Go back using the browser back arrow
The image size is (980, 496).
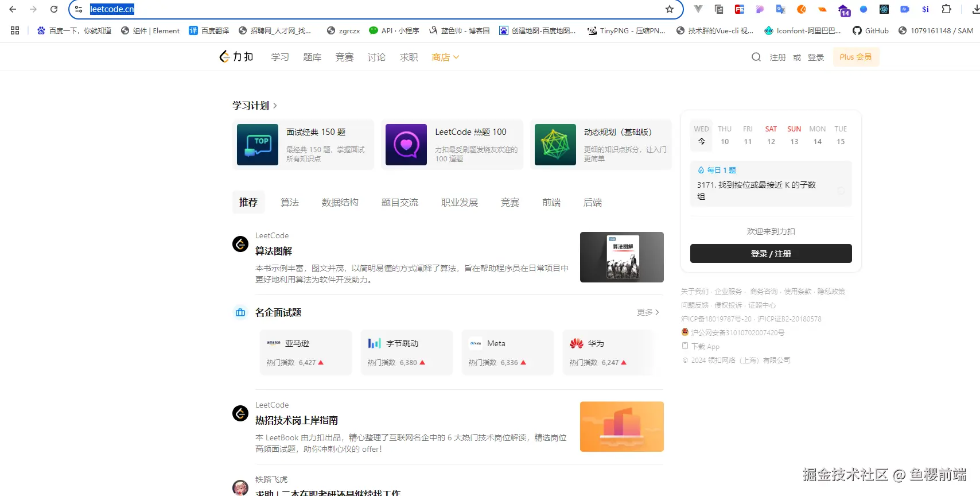[13, 9]
